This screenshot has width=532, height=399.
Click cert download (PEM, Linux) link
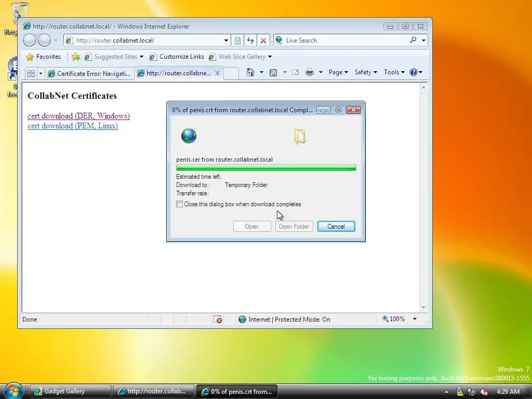click(x=73, y=126)
